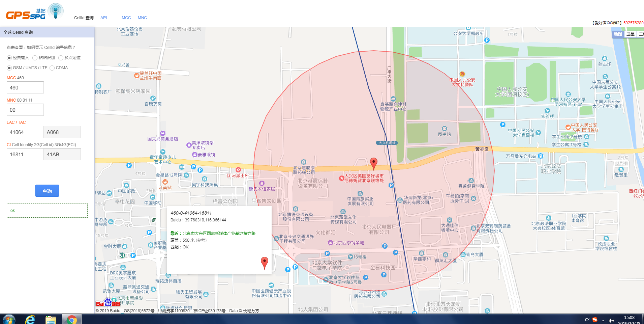Select the 经典输入 radio option

tap(9, 58)
